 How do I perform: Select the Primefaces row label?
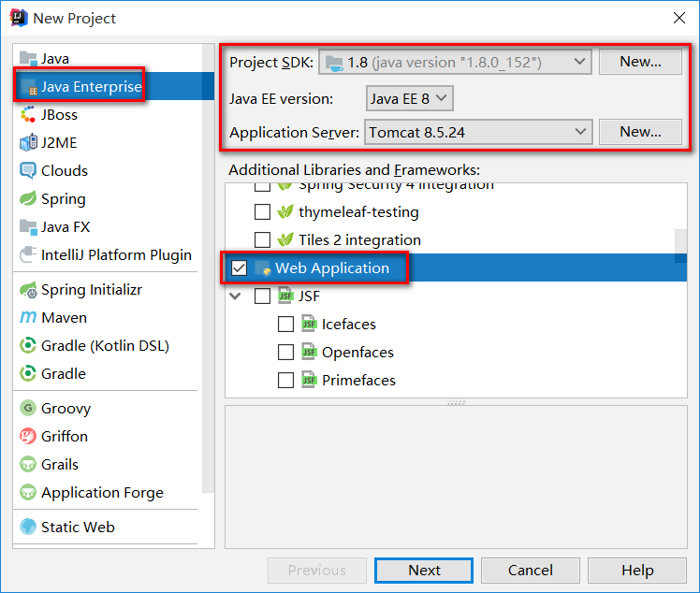(358, 380)
